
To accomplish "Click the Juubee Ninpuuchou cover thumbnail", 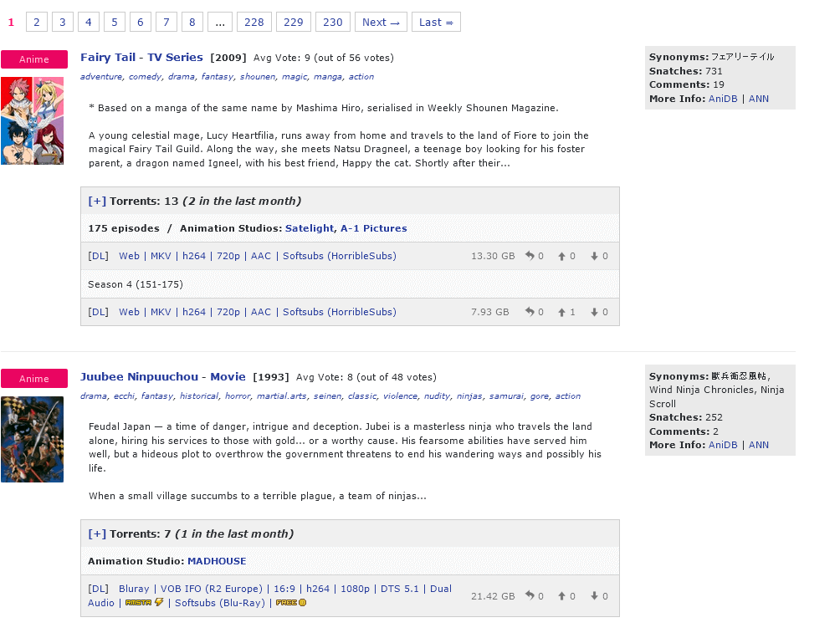I will (32, 439).
